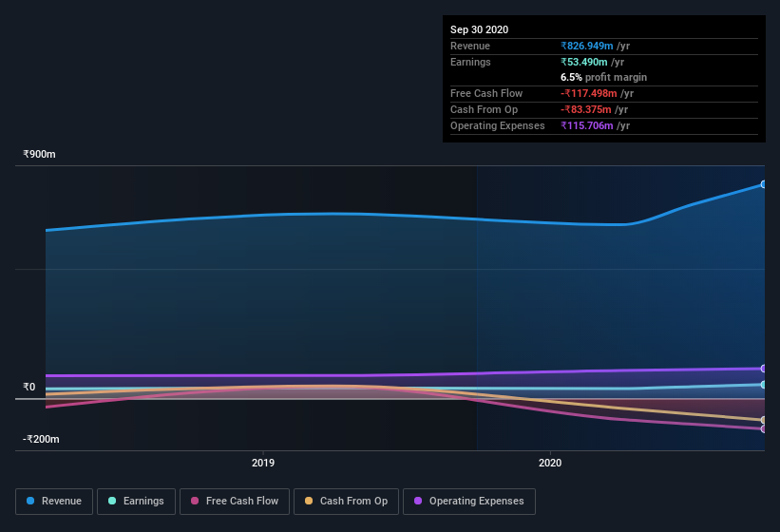Viewport: 780px width, 532px height.
Task: Click the Operating Expenses line endpoint marker
Action: pos(763,369)
